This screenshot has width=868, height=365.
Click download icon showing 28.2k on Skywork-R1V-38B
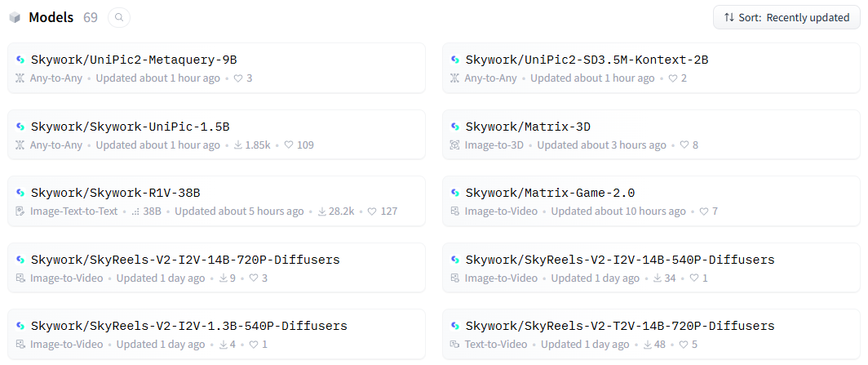pos(322,211)
